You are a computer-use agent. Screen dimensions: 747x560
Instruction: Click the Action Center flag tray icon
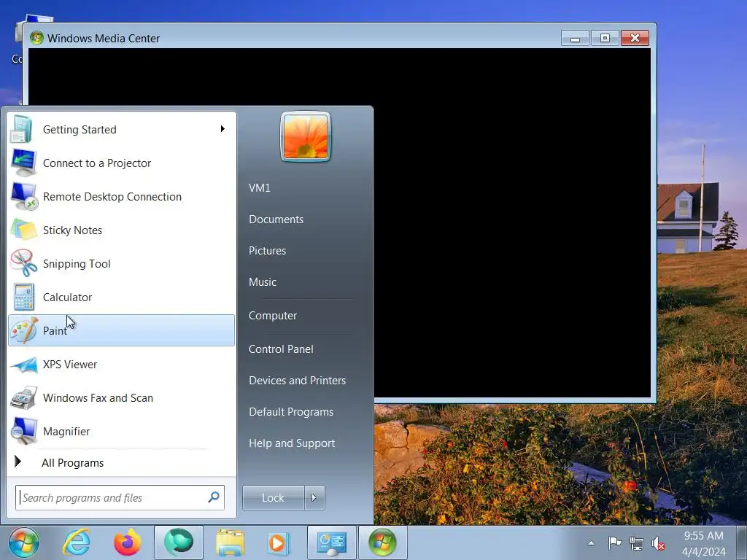tap(614, 542)
